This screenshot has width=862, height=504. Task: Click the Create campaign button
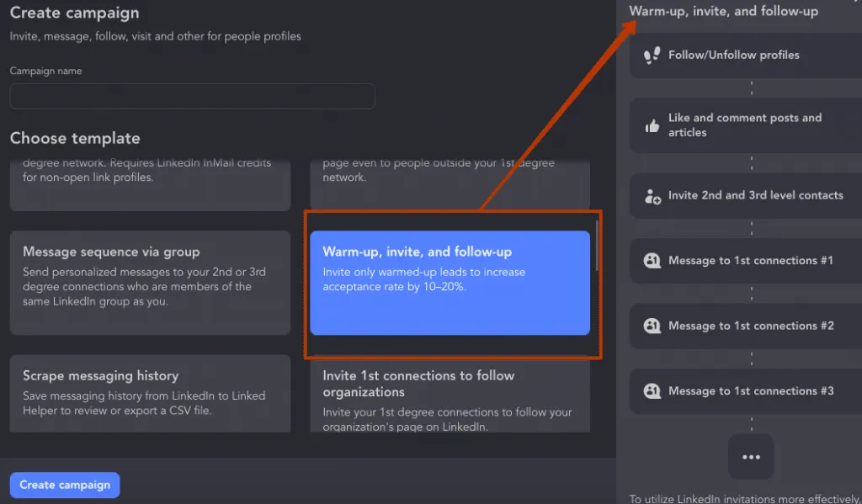click(x=65, y=485)
